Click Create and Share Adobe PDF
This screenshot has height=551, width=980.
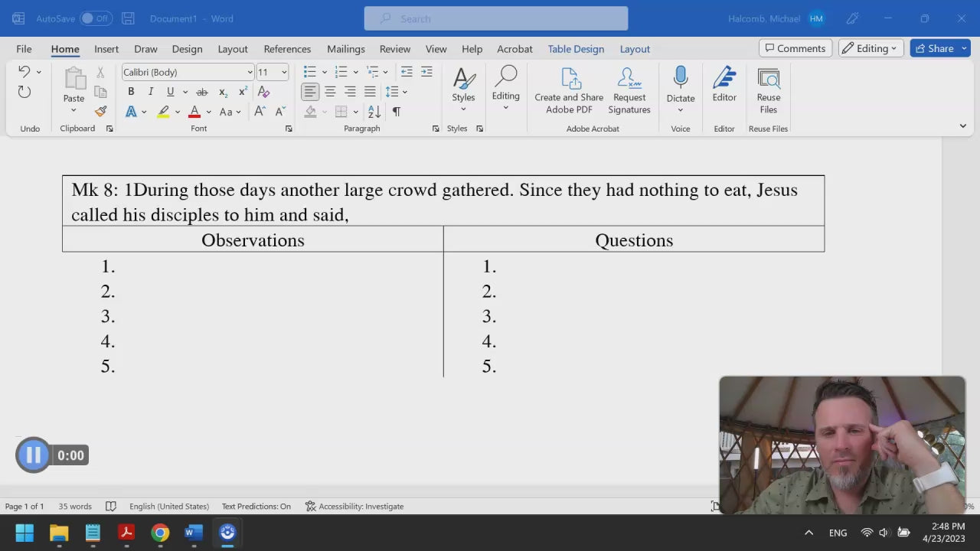[x=569, y=90]
